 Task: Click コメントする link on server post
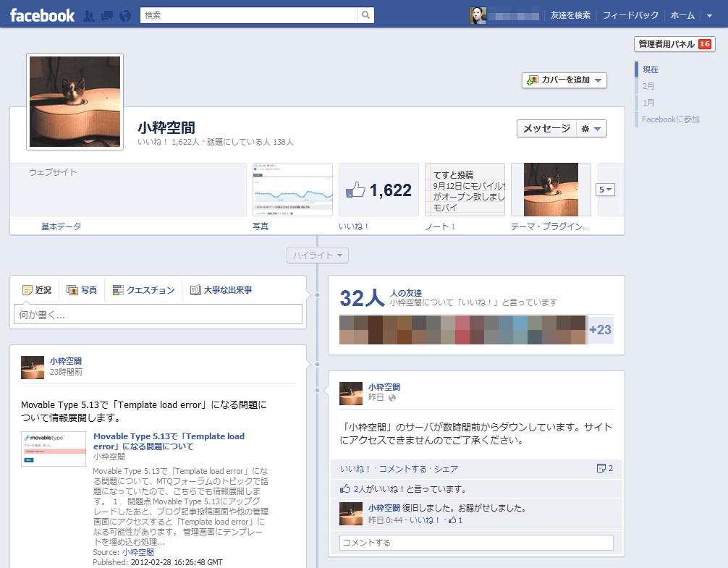[x=402, y=469]
